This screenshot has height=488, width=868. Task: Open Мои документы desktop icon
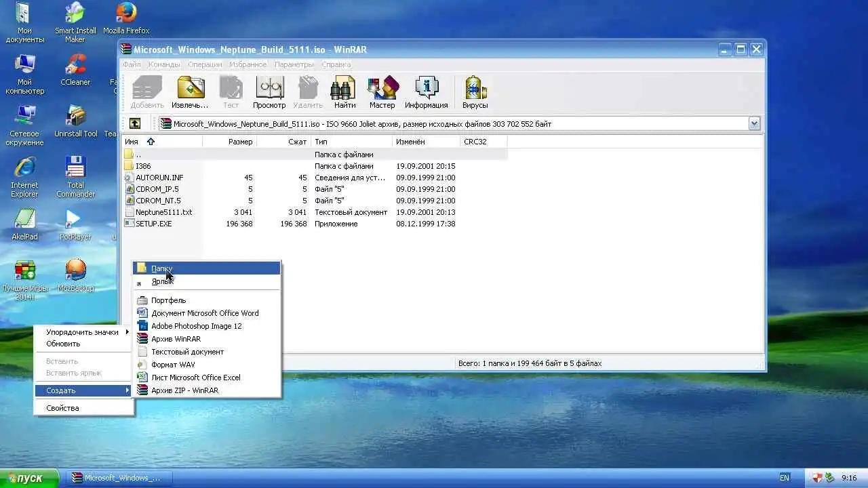click(25, 22)
